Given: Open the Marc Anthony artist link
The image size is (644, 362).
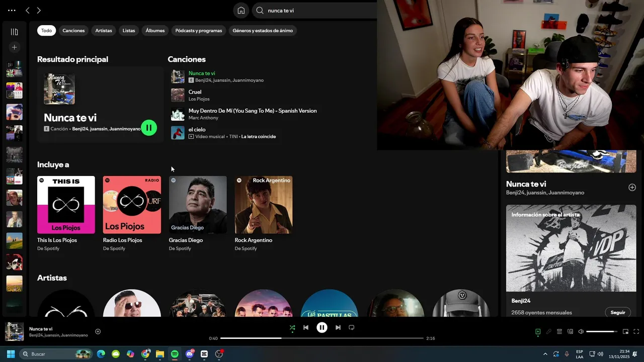Looking at the screenshot, I should click(203, 118).
